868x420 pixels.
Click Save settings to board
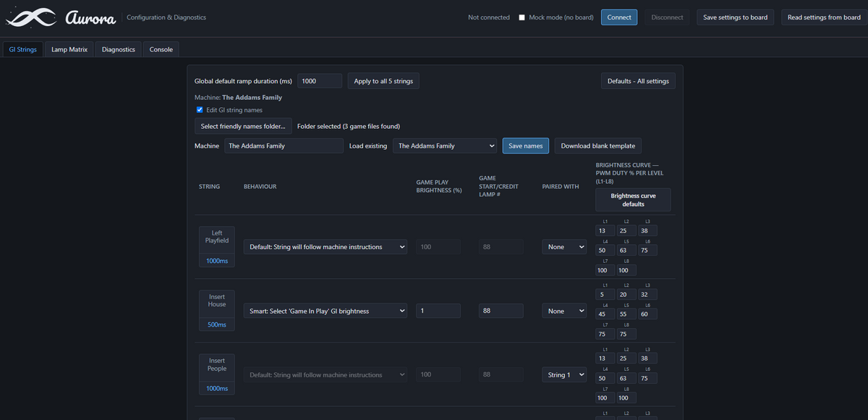736,17
